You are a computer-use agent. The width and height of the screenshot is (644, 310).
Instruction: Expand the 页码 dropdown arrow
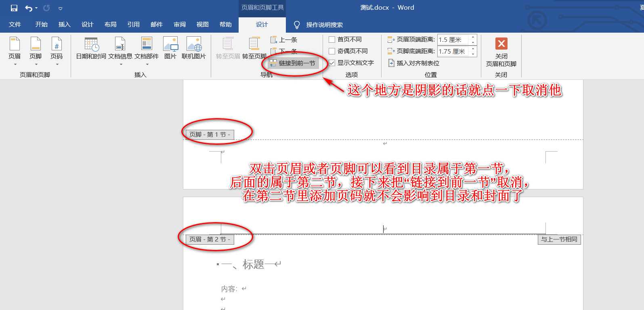click(x=57, y=64)
